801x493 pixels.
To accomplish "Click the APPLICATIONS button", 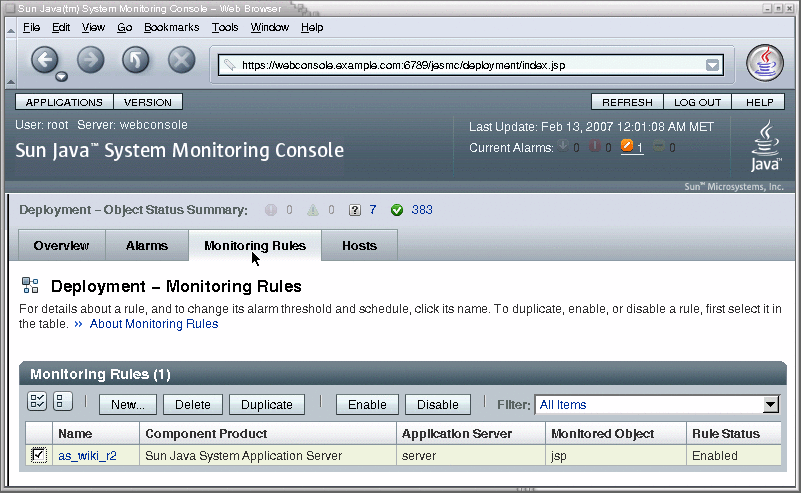I will [x=64, y=102].
